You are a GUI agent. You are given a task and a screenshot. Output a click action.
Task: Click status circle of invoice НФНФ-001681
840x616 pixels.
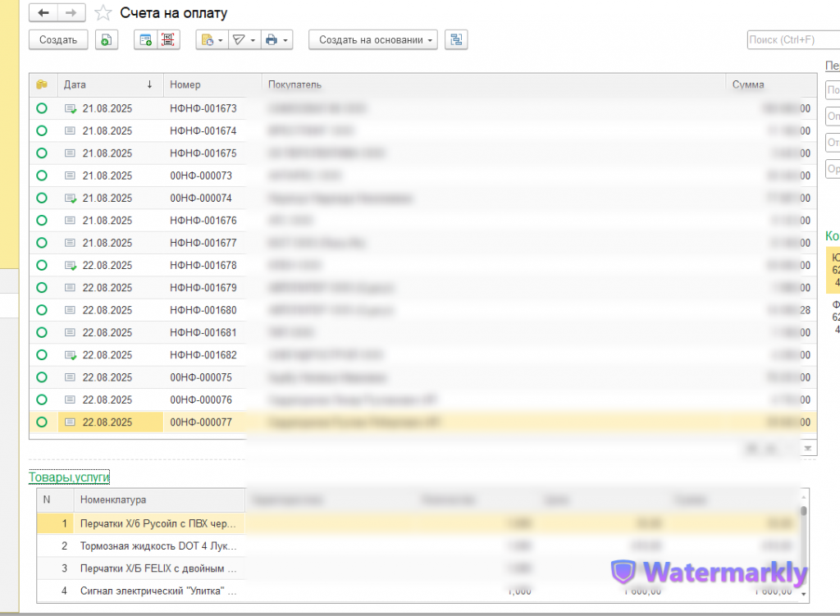point(42,333)
